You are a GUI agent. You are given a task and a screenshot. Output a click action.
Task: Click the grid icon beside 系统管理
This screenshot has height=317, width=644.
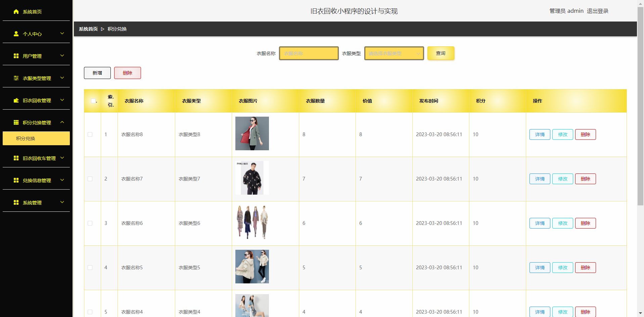(x=16, y=203)
